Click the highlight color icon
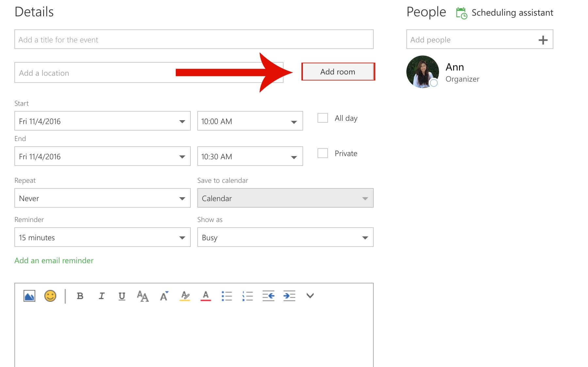 [x=185, y=296]
